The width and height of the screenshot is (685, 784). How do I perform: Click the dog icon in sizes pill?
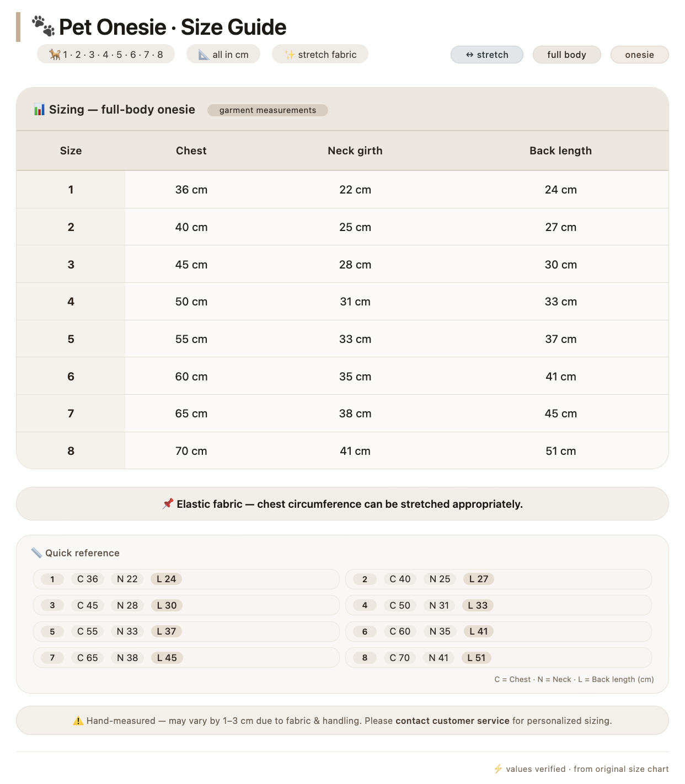[55, 54]
